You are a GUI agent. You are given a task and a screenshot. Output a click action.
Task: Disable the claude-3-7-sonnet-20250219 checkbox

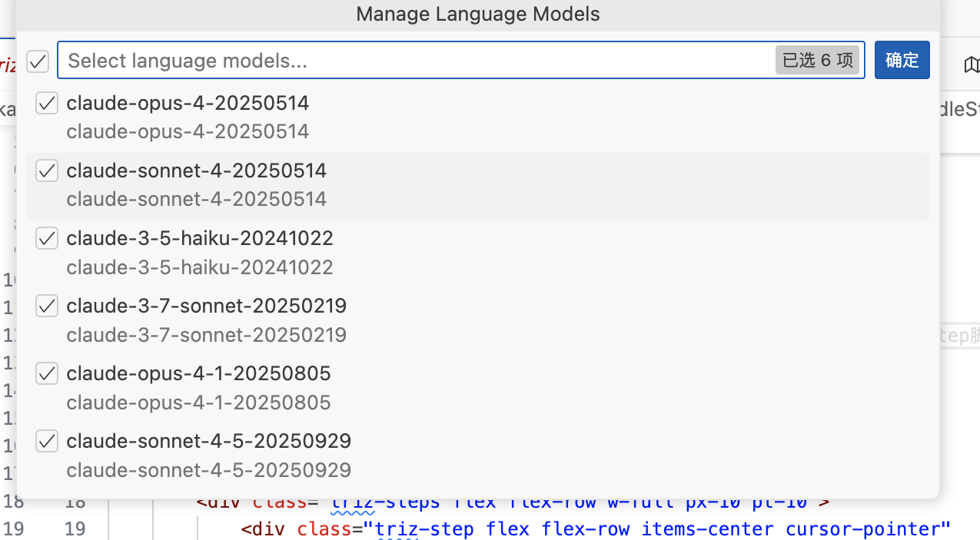(47, 306)
